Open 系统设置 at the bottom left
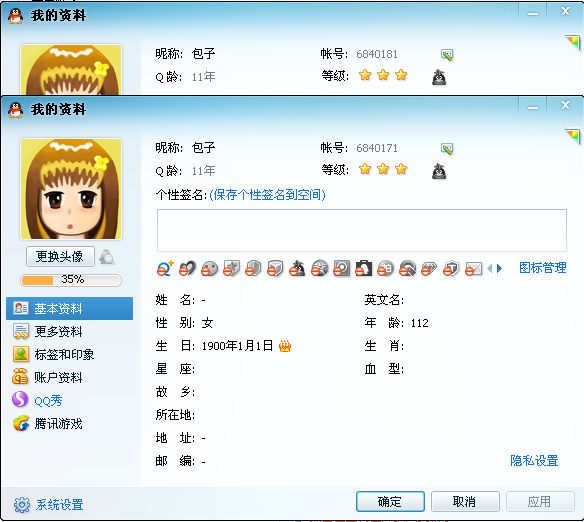The height and width of the screenshot is (522, 584). click(48, 505)
